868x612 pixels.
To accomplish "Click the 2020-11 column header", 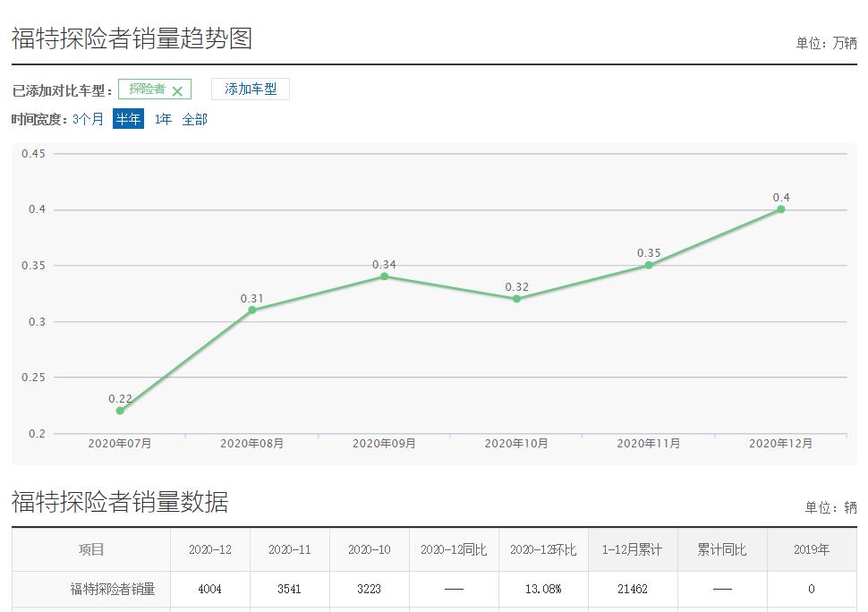I will 290,549.
